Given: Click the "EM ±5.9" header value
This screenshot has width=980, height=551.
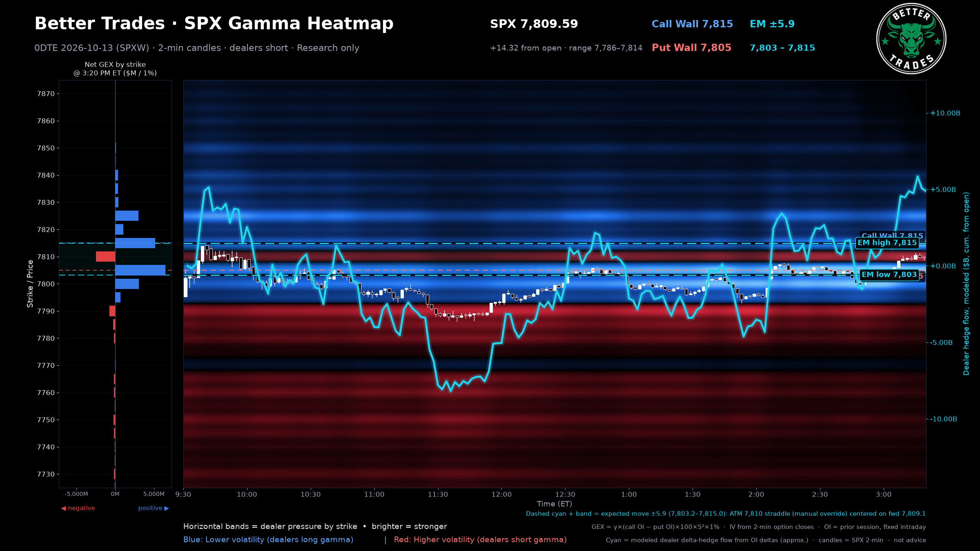Looking at the screenshot, I should click(772, 24).
